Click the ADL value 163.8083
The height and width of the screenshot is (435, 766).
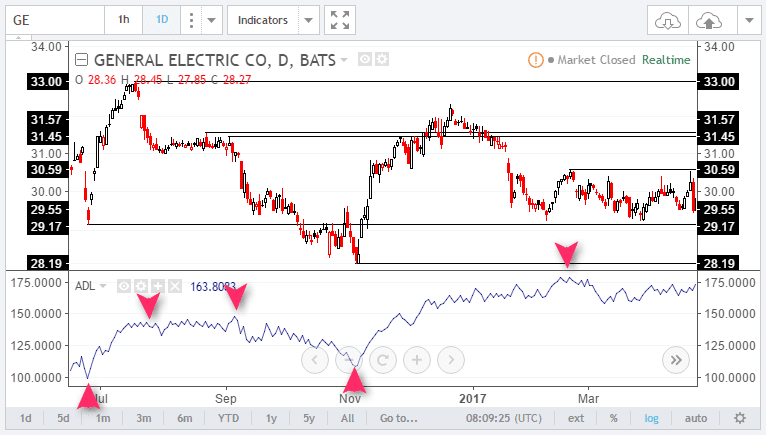pyautogui.click(x=213, y=286)
